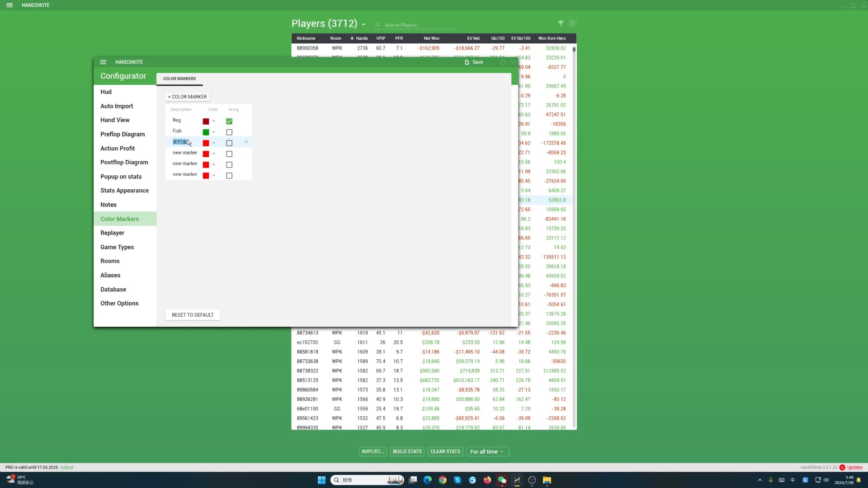The image size is (868, 488).
Task: Expand the Players (3712) title dropdown arrow
Action: point(363,24)
